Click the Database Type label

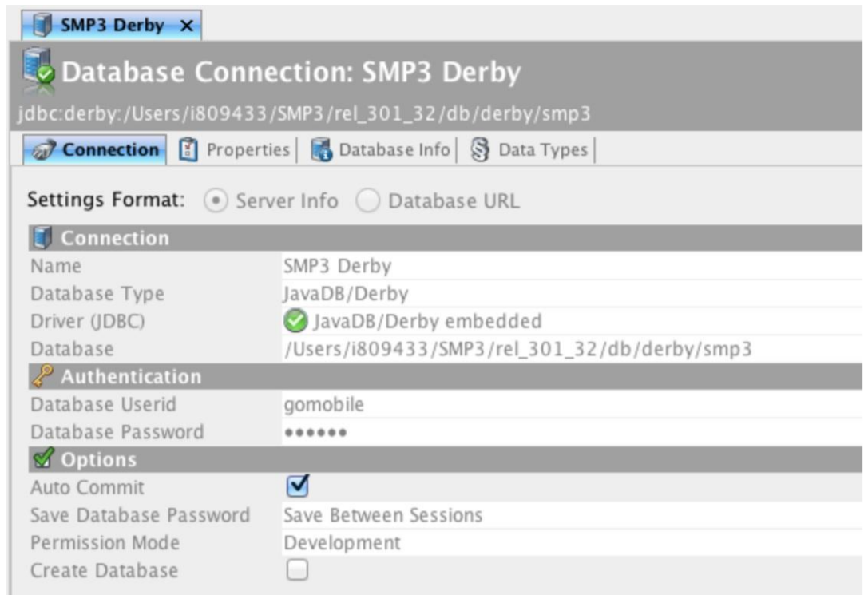click(97, 294)
